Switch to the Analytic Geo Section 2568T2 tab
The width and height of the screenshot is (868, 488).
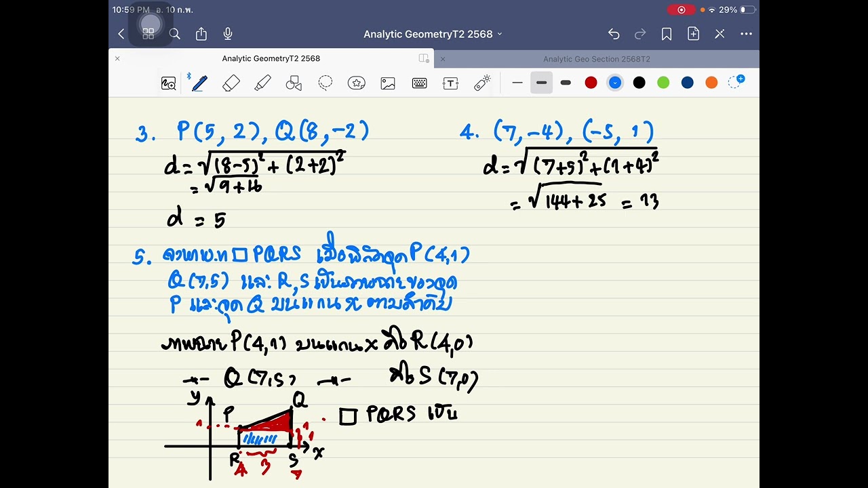click(597, 59)
